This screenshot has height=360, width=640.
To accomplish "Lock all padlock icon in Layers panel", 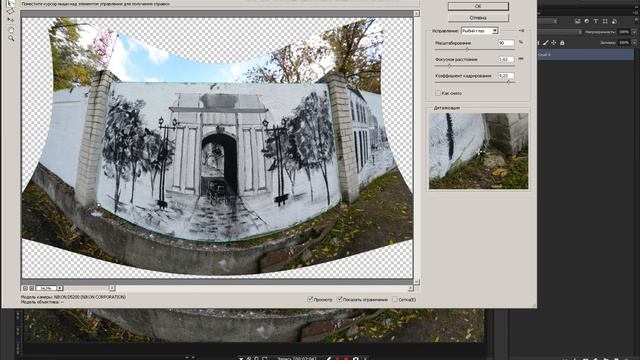I will pyautogui.click(x=562, y=43).
